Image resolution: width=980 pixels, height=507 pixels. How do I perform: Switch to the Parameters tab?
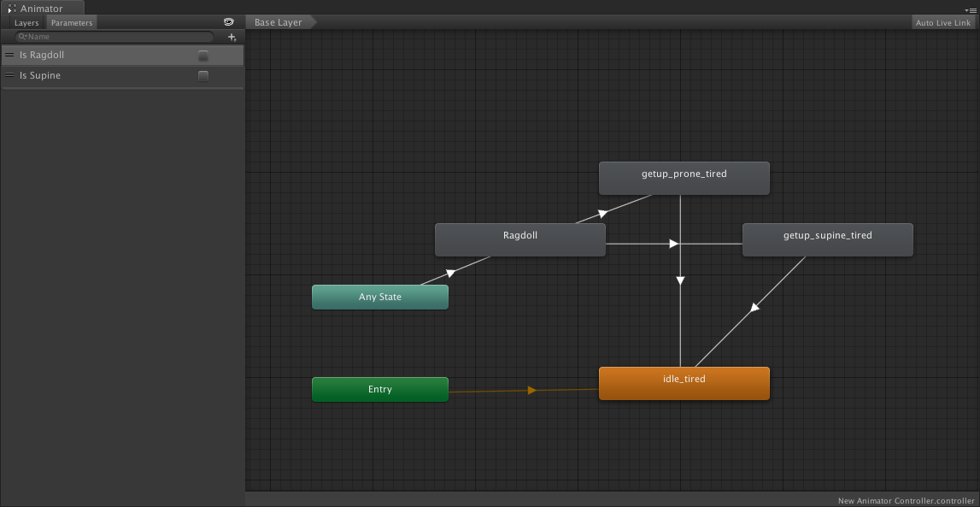71,22
